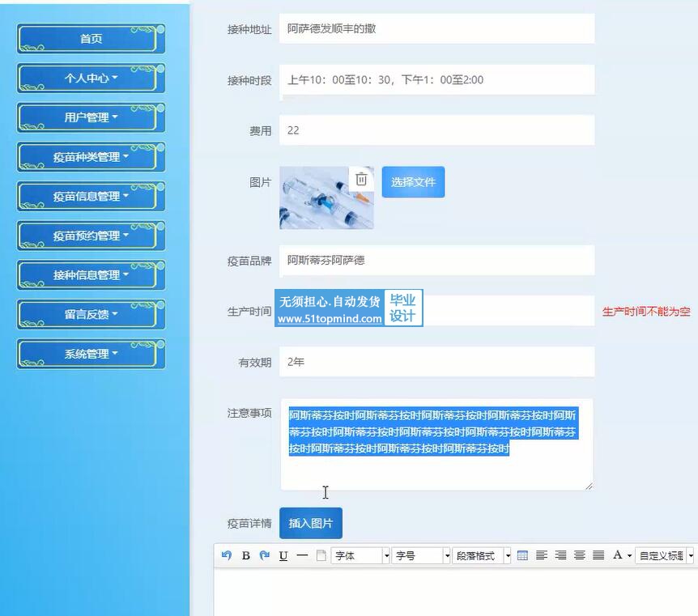Click the 有效期 input field showing 2年

(x=436, y=362)
